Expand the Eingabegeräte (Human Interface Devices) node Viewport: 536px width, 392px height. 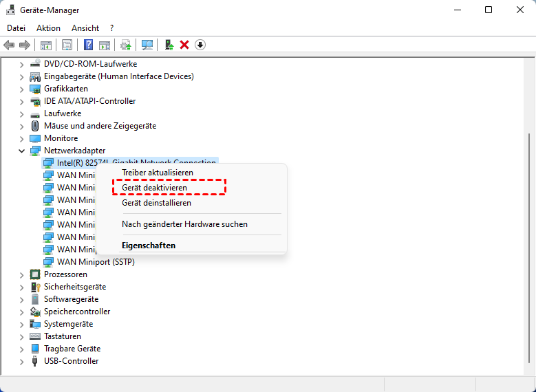[21, 77]
